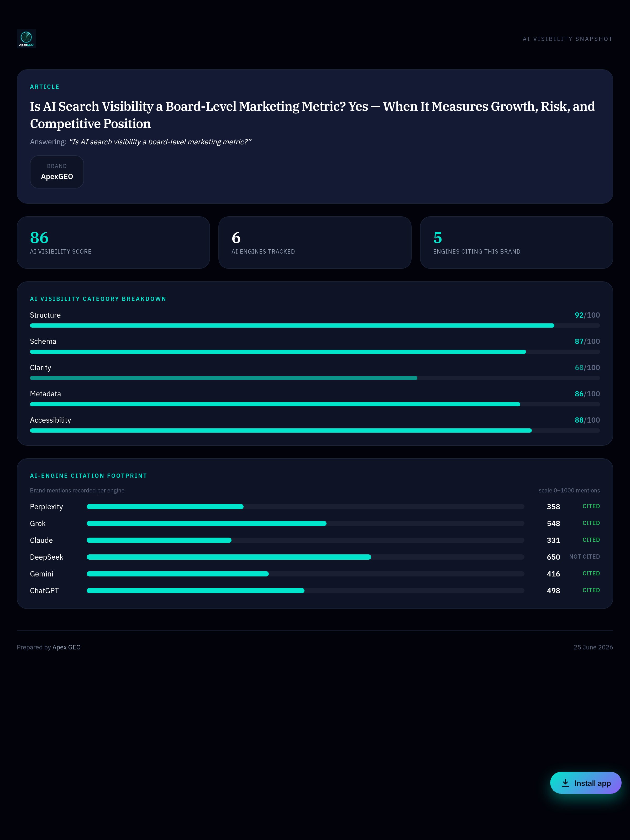Click the AI-ENGINE CITATION FOOTPRINT heading
This screenshot has width=630, height=840.
88,476
